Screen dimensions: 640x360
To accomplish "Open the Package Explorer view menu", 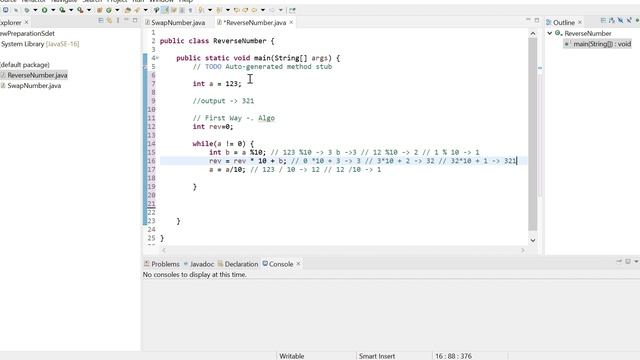I will pyautogui.click(x=118, y=20).
